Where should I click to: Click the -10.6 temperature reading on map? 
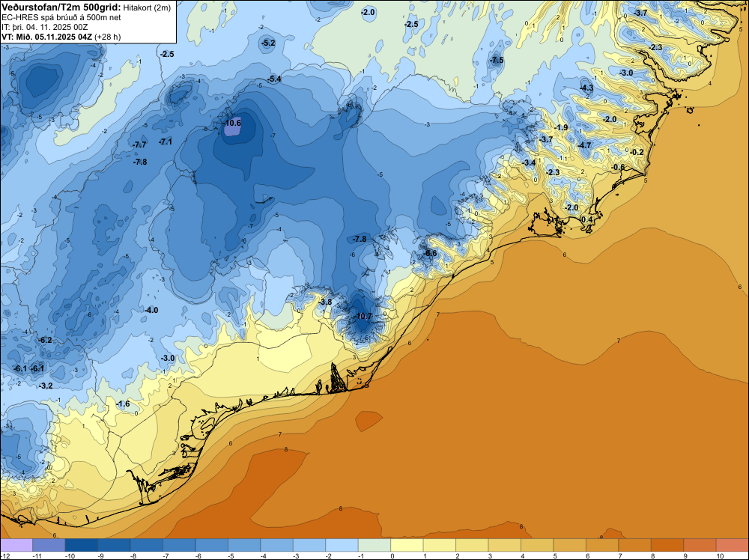coord(232,124)
